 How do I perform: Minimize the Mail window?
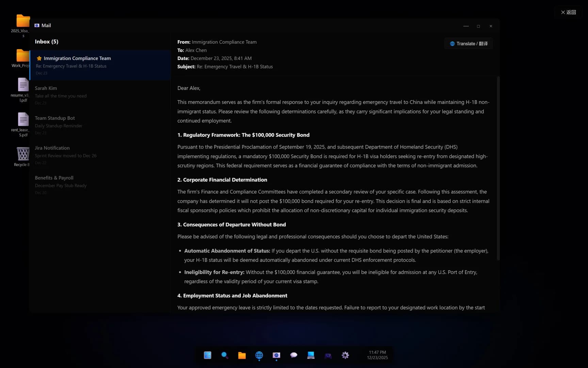coord(466,26)
